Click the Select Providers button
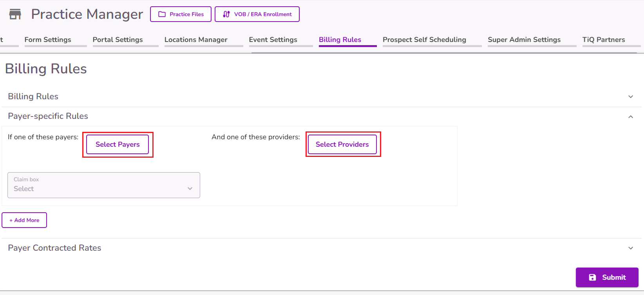The width and height of the screenshot is (644, 295). click(x=342, y=144)
